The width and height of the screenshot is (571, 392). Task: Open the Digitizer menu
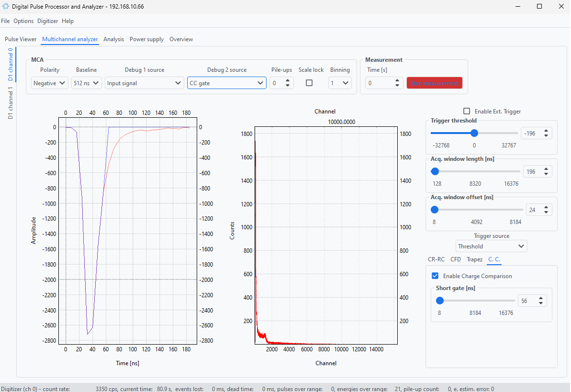tap(48, 21)
